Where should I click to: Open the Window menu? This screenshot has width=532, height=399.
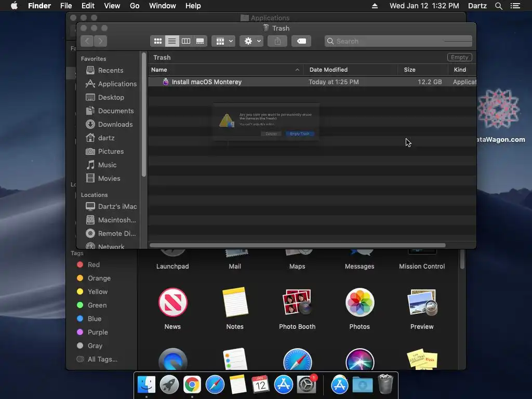pyautogui.click(x=163, y=6)
